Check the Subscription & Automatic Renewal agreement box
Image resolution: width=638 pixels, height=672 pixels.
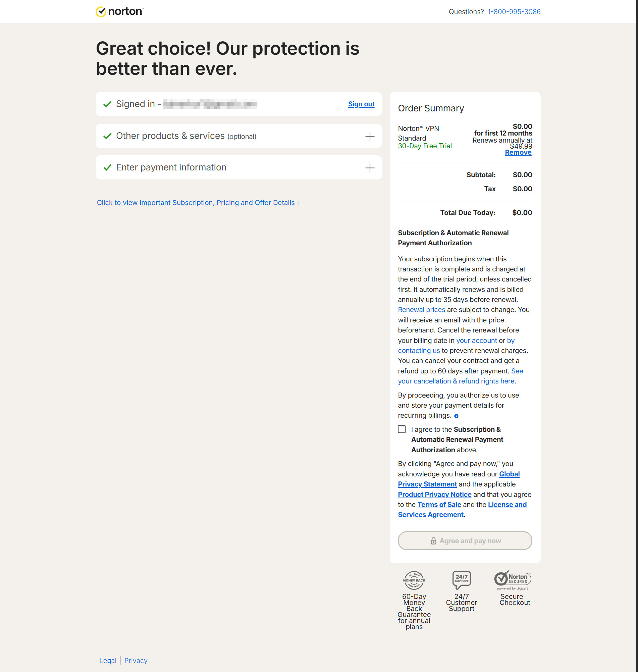(x=402, y=429)
